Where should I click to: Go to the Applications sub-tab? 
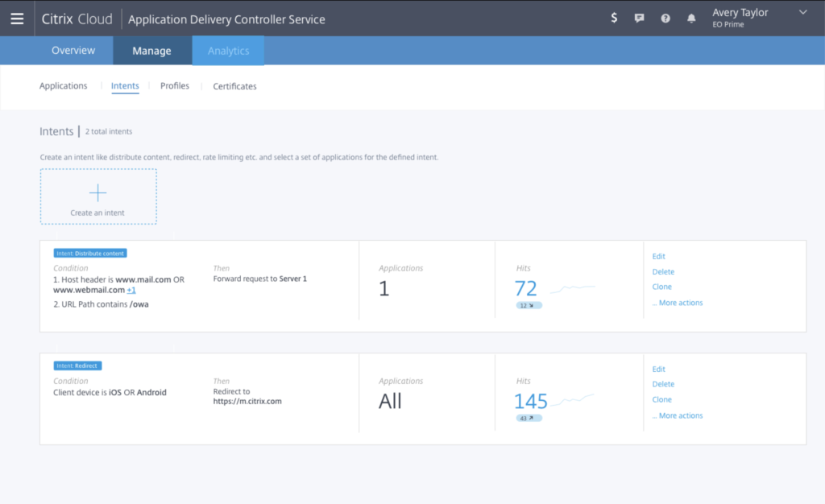(x=63, y=86)
